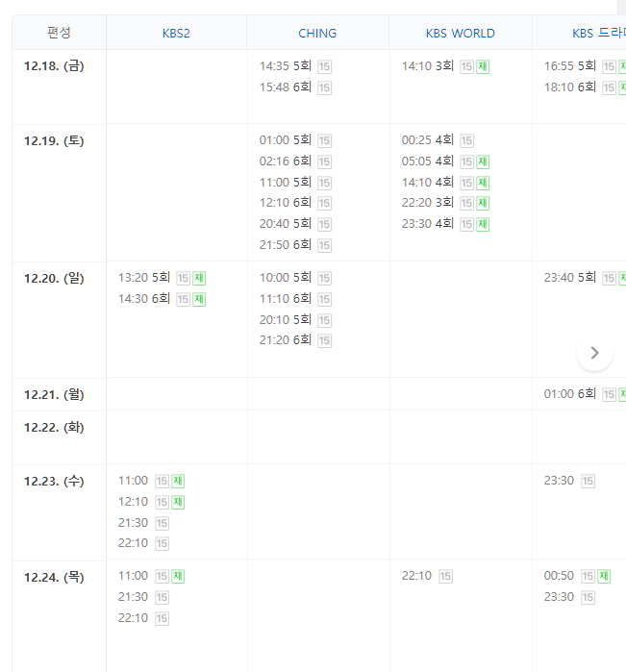This screenshot has height=672, width=626.
Task: Click KBS WORLD 14:10 3회 entry
Action: pos(428,66)
